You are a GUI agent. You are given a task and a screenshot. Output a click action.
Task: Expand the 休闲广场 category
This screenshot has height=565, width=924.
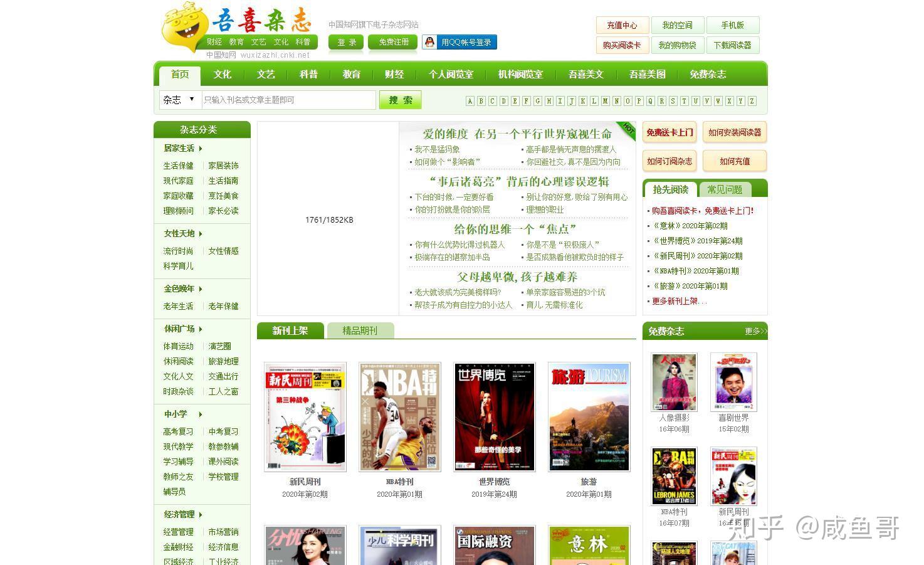coord(182,329)
